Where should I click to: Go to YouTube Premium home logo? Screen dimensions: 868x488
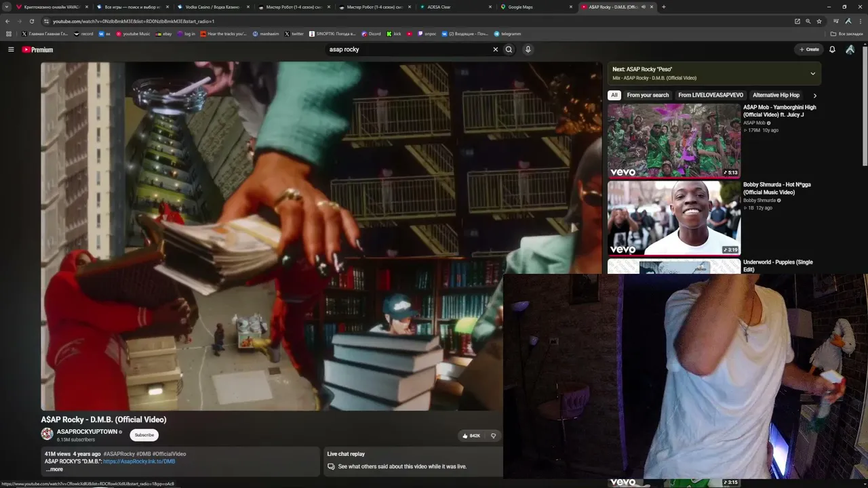tap(37, 49)
